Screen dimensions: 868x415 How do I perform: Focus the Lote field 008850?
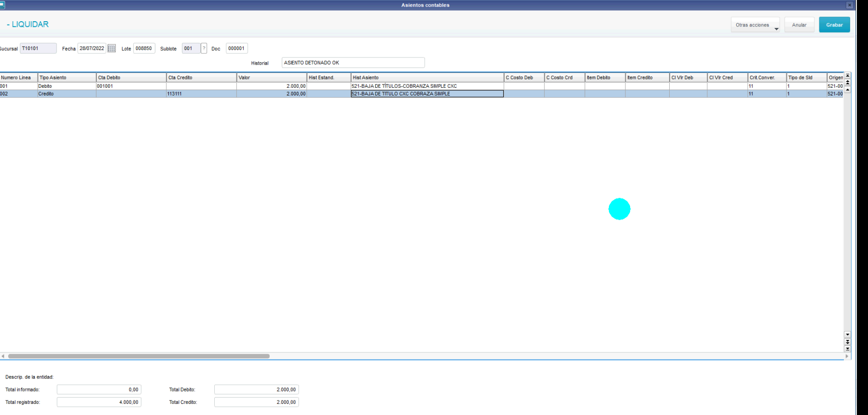click(x=144, y=48)
